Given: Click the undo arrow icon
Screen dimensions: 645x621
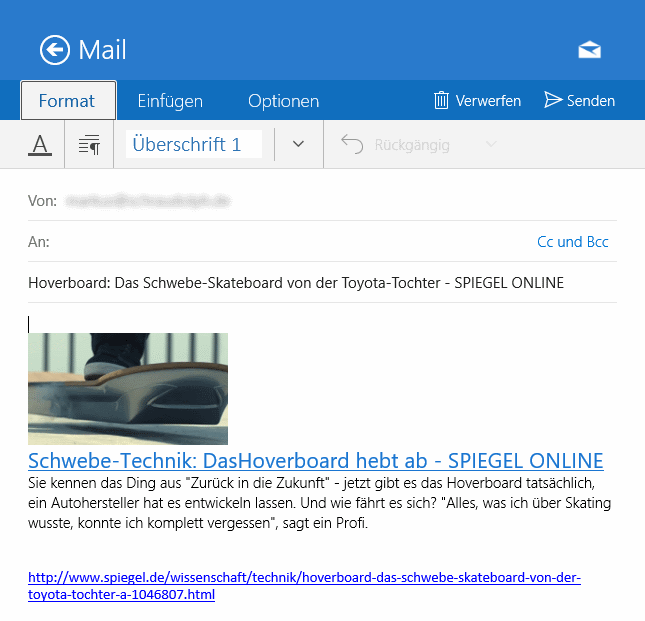Looking at the screenshot, I should [352, 144].
